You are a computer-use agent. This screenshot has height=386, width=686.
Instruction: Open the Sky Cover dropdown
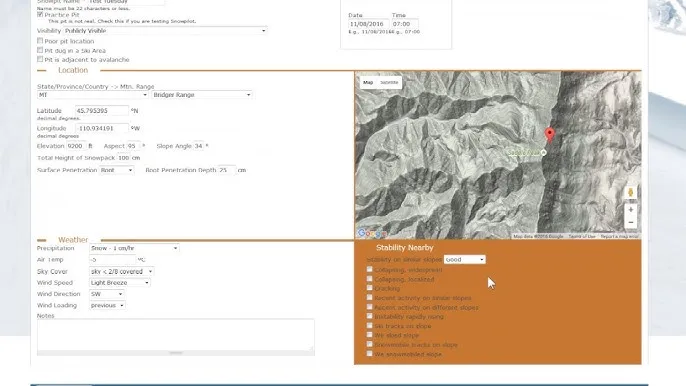121,271
